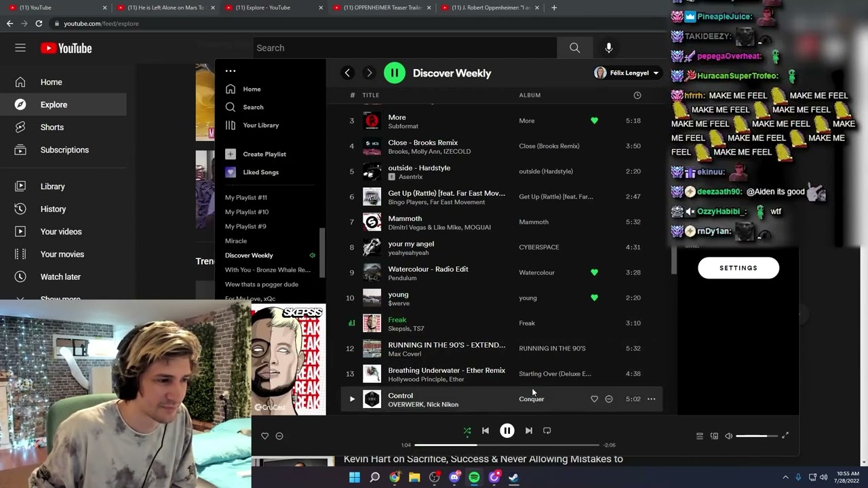Open Steam from the Windows taskbar

[514, 477]
